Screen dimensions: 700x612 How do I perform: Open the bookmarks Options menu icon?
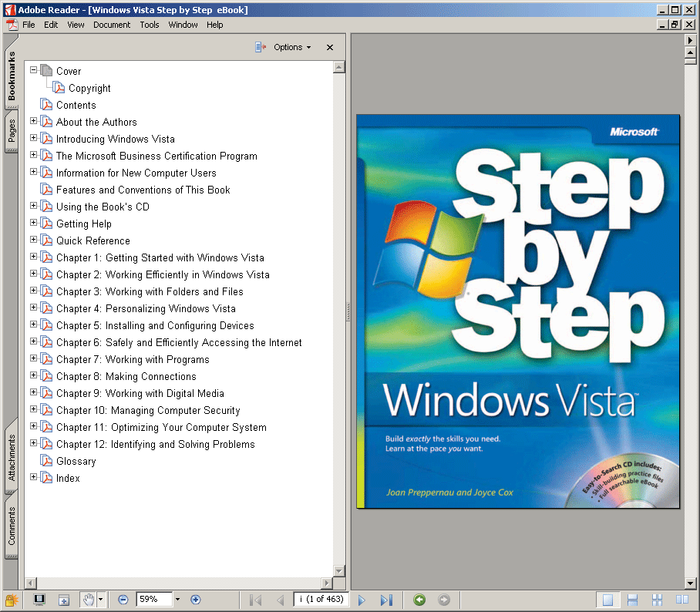(261, 47)
